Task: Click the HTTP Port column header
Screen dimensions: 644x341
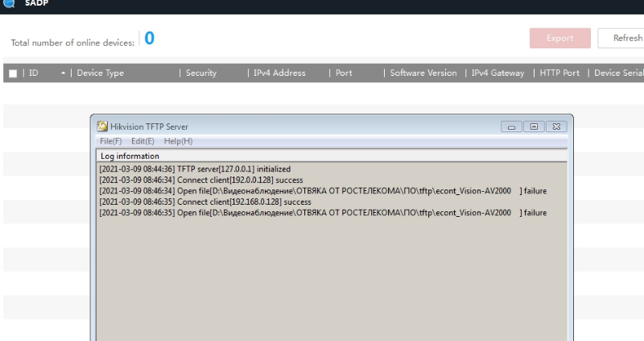Action: point(559,73)
